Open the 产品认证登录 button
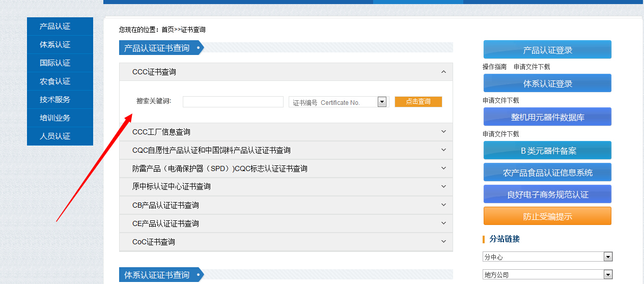The width and height of the screenshot is (644, 284). 547,50
